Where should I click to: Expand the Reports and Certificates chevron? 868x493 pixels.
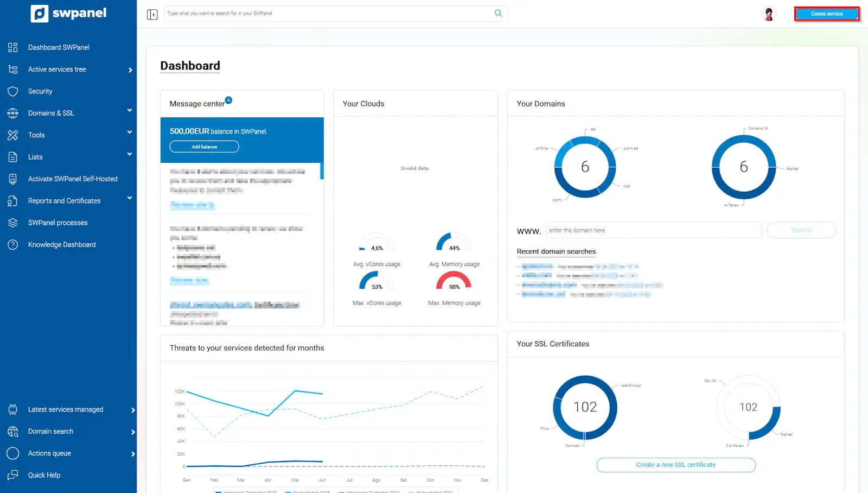click(130, 198)
